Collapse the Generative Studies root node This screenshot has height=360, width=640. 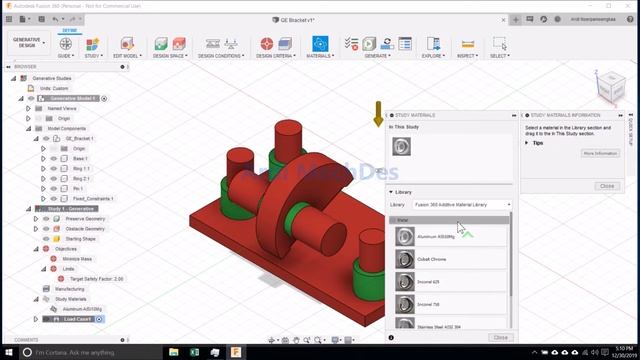13,78
